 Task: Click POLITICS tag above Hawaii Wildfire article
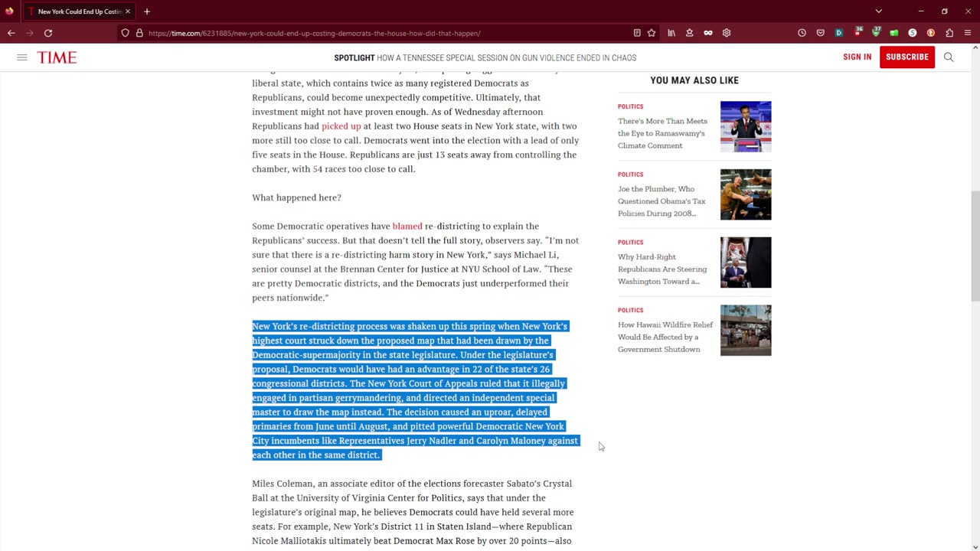[631, 311]
